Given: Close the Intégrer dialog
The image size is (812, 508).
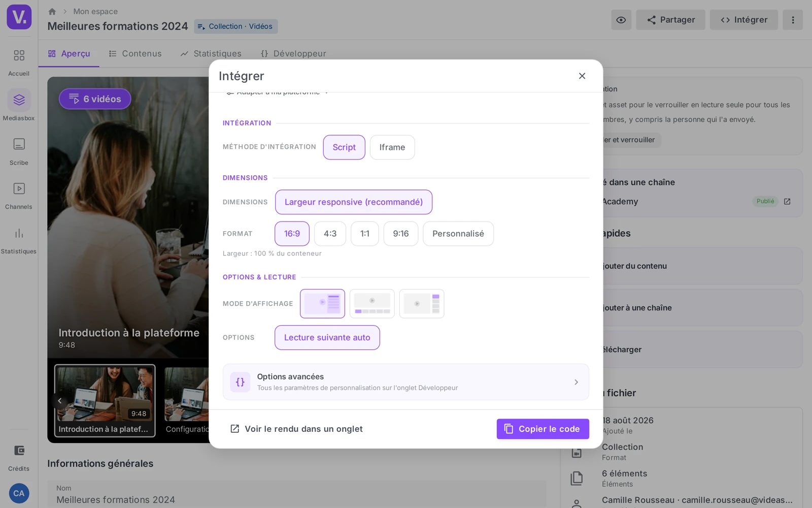Looking at the screenshot, I should coord(582,76).
